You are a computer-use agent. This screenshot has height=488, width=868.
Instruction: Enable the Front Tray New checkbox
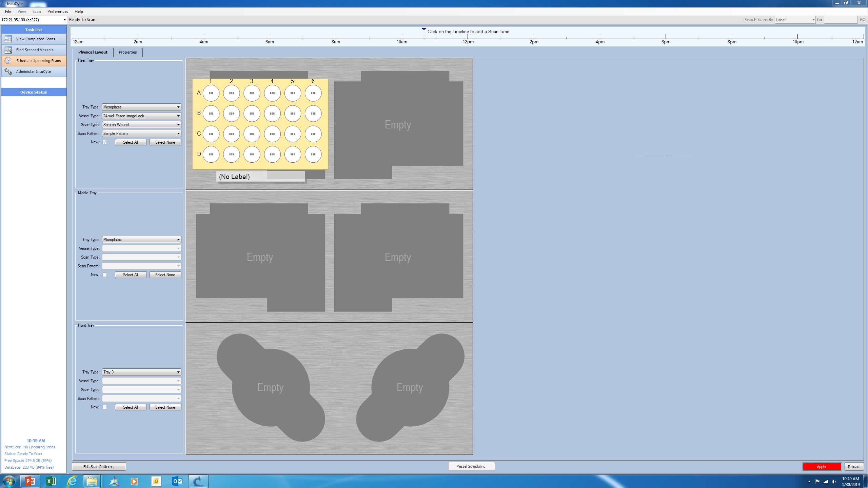pyautogui.click(x=105, y=407)
